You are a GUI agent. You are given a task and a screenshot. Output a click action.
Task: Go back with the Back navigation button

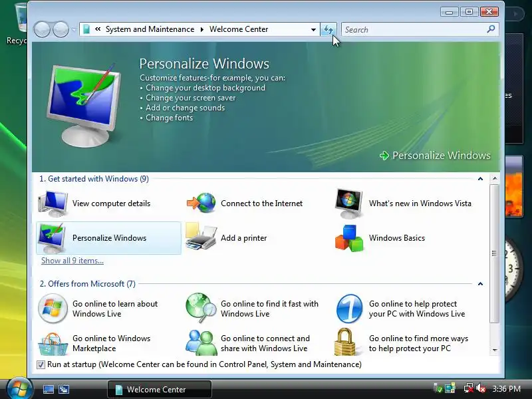[42, 29]
